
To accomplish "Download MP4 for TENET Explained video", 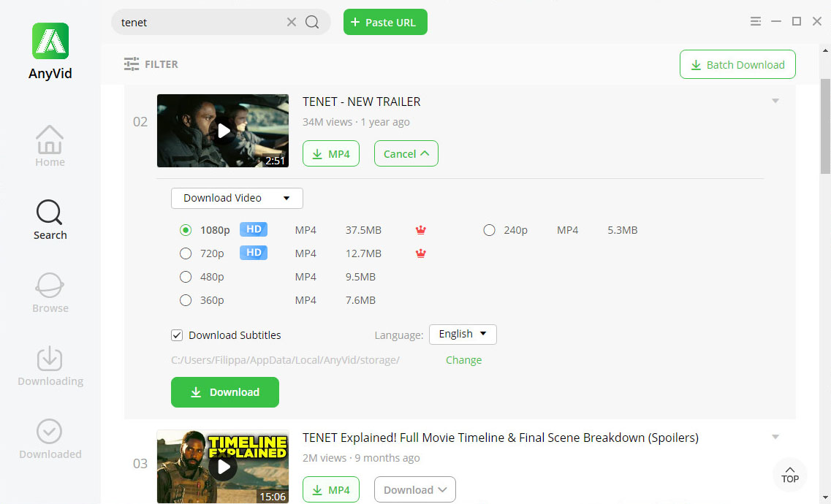I will [330, 489].
